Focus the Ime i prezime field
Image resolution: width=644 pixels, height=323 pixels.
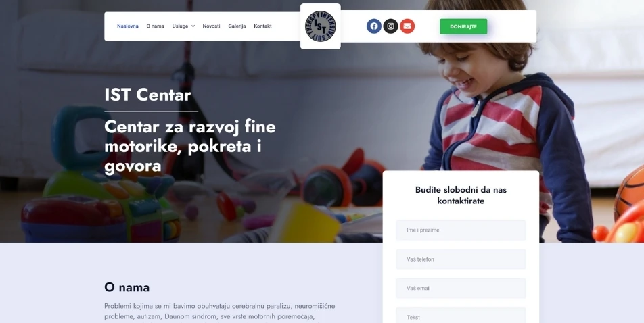point(461,230)
